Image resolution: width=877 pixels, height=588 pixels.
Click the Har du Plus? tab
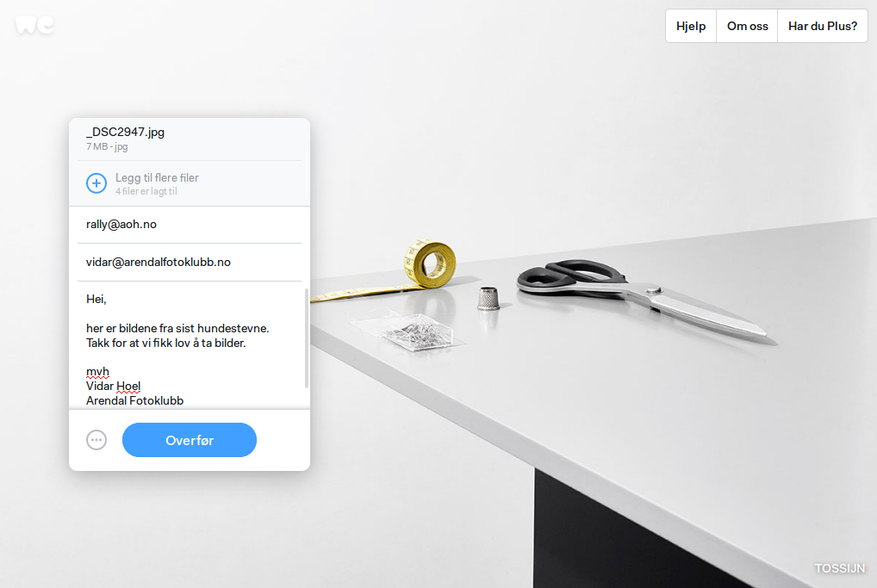(x=823, y=27)
